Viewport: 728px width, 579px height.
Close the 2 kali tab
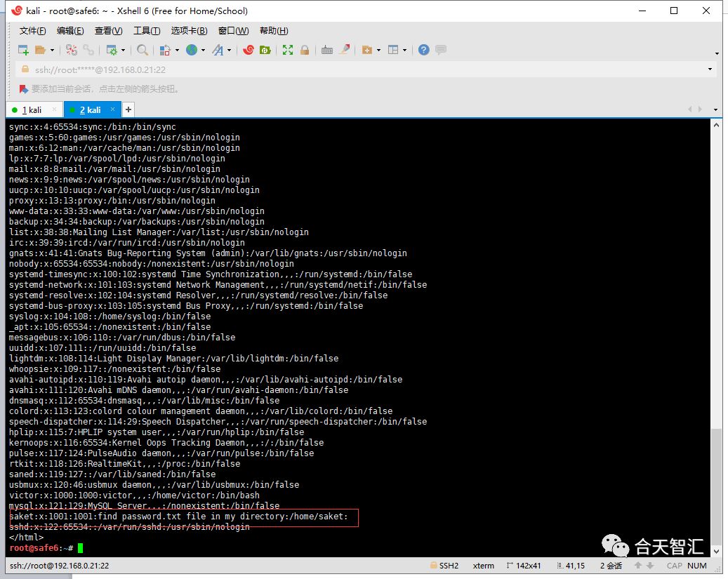[112, 109]
